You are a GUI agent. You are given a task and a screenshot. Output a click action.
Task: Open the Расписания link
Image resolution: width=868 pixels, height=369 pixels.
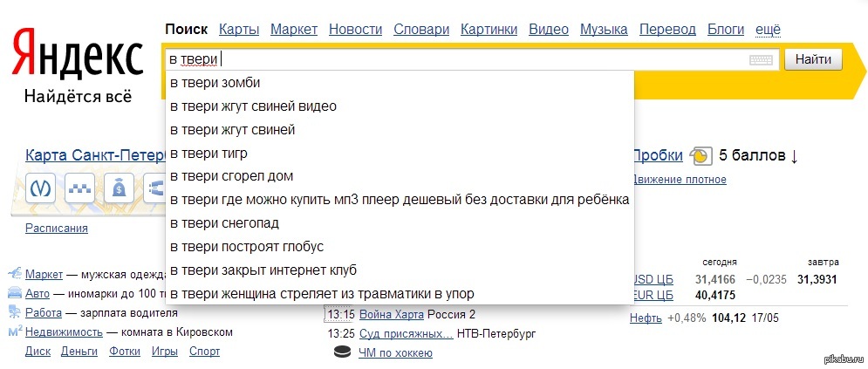(57, 229)
